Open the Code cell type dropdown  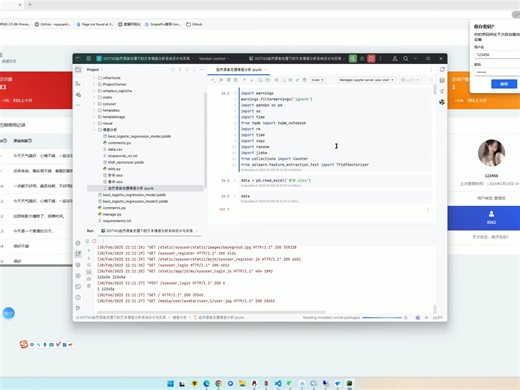point(318,80)
